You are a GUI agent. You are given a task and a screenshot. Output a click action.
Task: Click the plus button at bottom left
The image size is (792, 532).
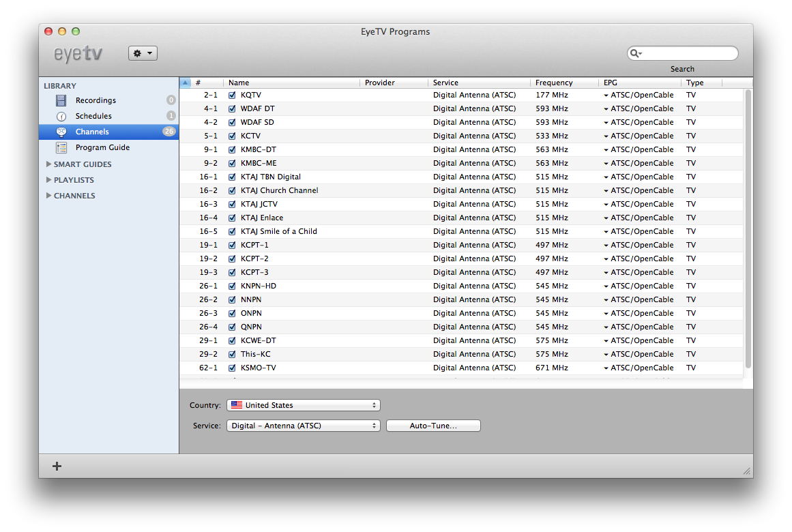coord(57,466)
